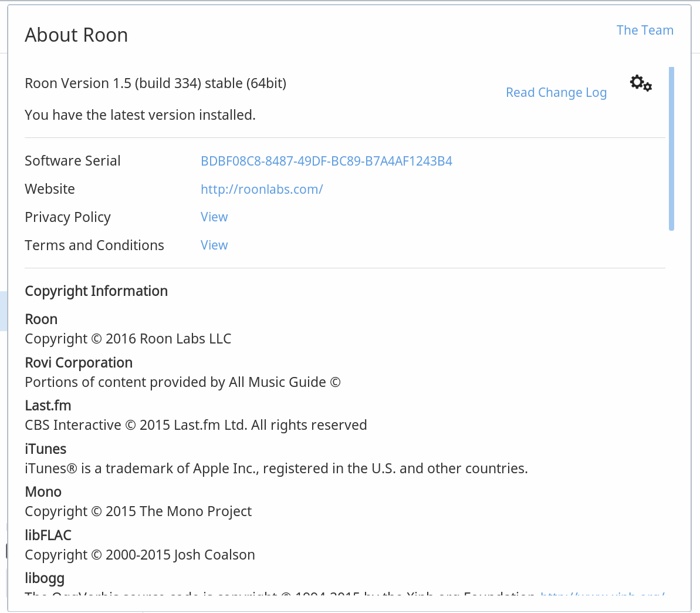Click the CBS Interactive Last.fm line

tap(195, 425)
